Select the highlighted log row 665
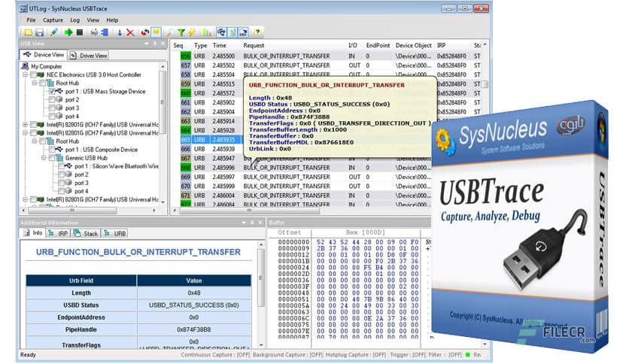 [211, 139]
